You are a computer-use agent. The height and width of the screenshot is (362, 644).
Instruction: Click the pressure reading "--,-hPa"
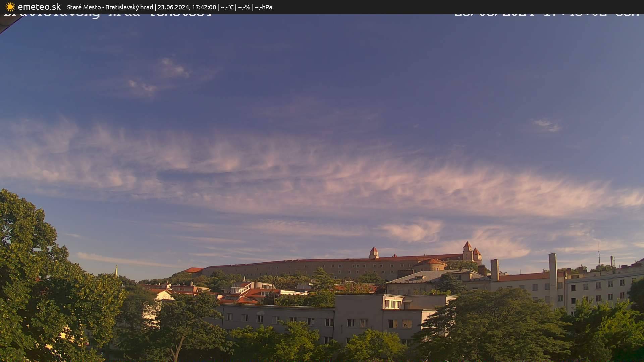coord(263,7)
